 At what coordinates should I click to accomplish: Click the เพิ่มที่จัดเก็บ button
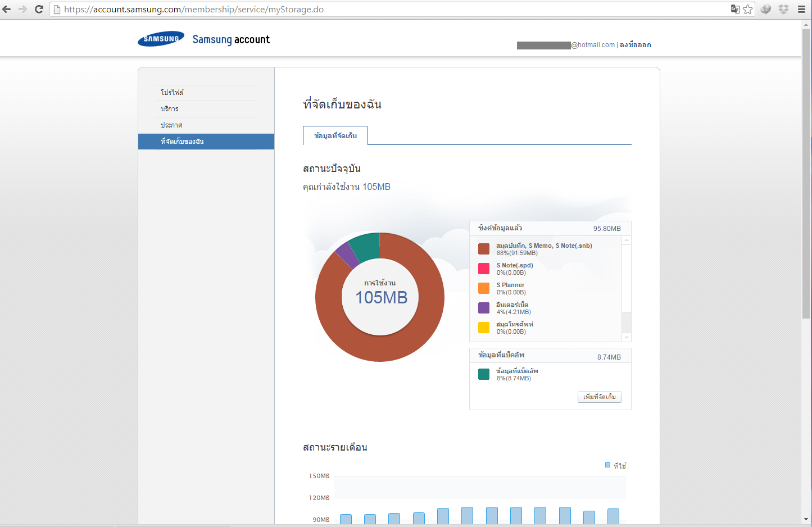pos(600,397)
